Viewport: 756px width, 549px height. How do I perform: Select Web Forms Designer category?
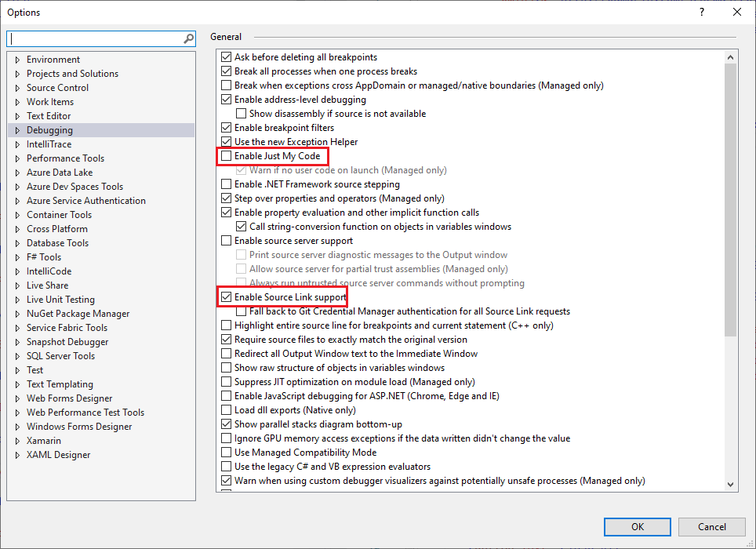(70, 398)
